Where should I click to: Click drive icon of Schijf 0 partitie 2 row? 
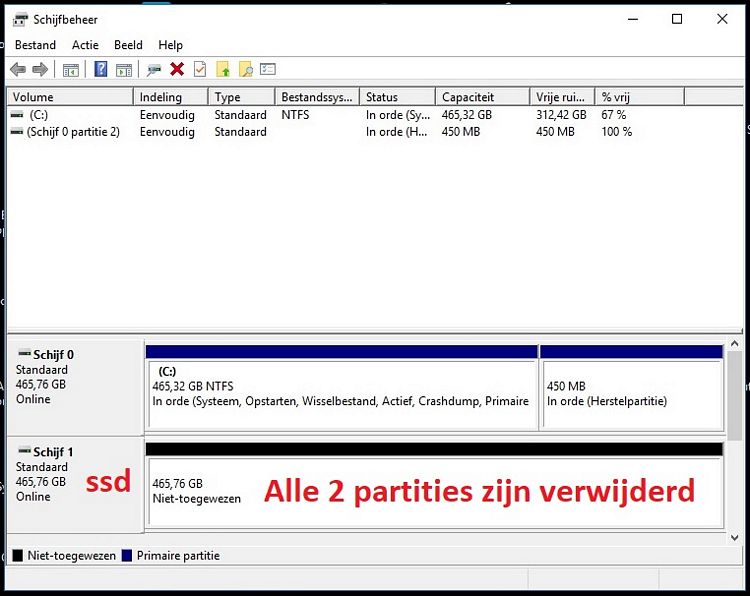pos(17,132)
